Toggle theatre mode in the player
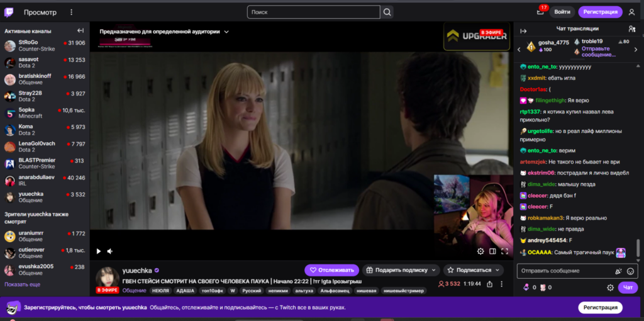 (492, 251)
